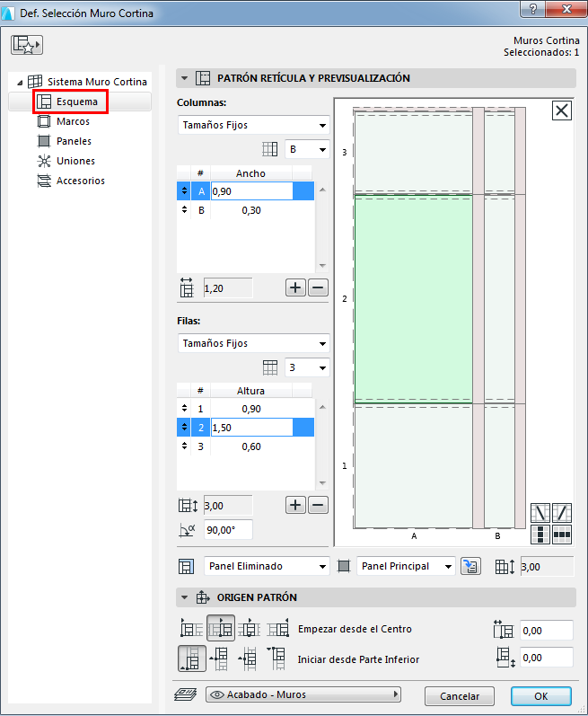
Task: Select the active Empezar desde el Centro option
Action: (x=221, y=628)
